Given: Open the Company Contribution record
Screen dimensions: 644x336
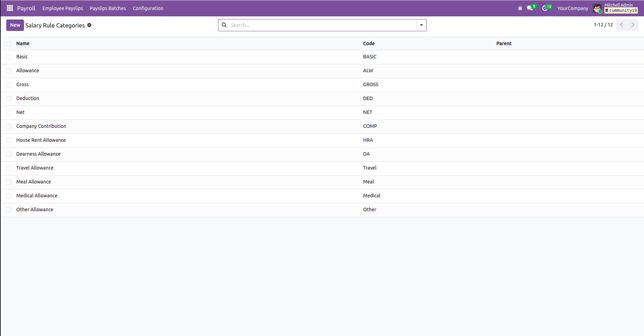Looking at the screenshot, I should pos(41,126).
